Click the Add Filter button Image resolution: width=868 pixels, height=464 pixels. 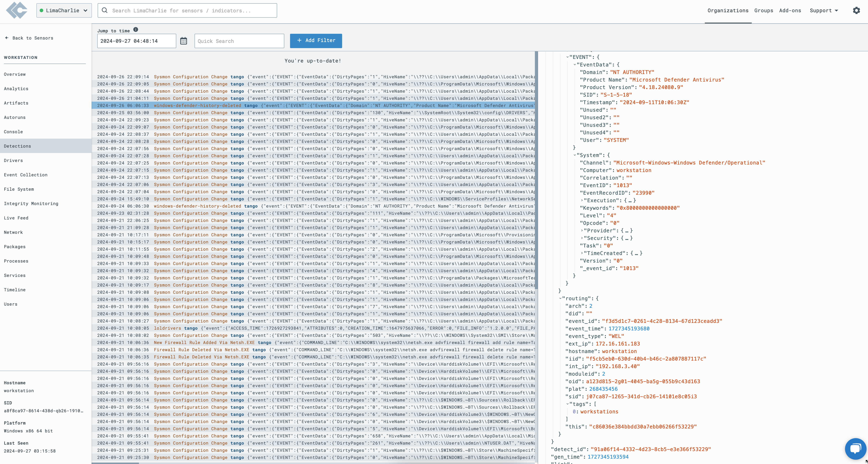point(316,40)
